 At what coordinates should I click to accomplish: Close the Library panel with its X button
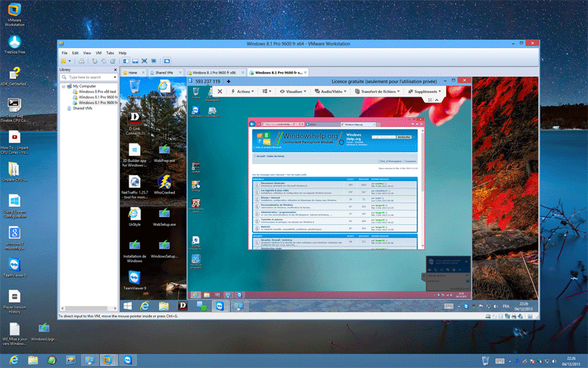[x=115, y=69]
